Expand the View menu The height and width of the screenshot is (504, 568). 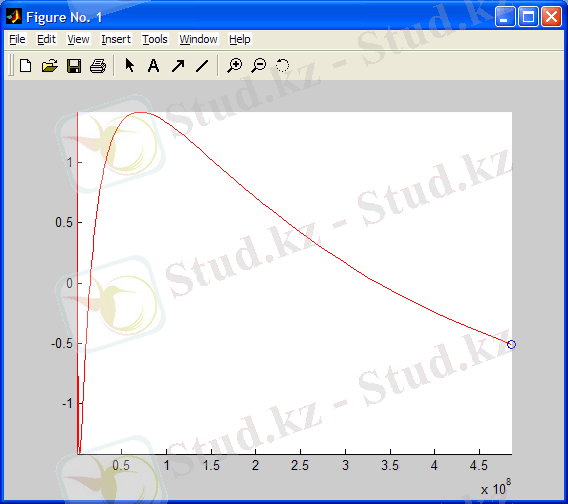pyautogui.click(x=78, y=39)
